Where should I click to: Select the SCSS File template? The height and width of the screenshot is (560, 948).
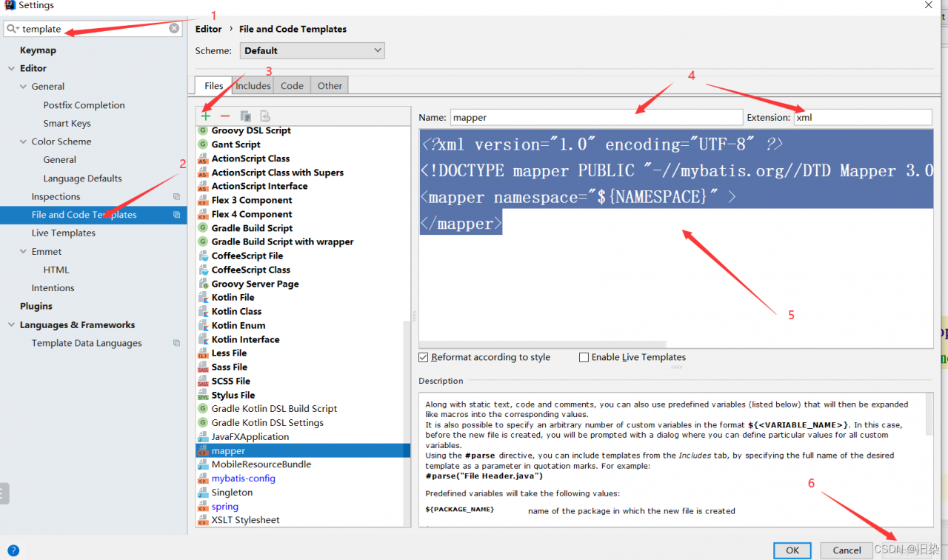click(x=231, y=381)
